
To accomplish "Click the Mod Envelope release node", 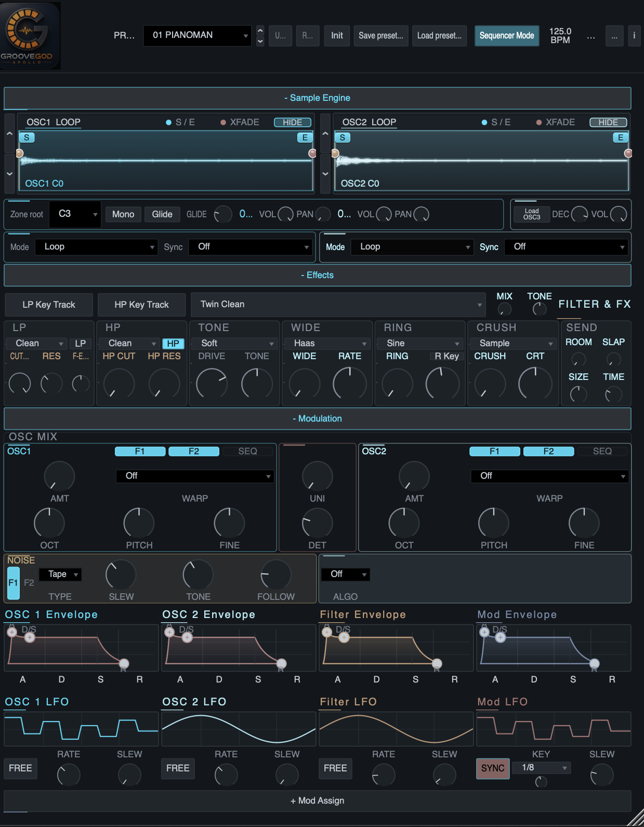I will [594, 663].
